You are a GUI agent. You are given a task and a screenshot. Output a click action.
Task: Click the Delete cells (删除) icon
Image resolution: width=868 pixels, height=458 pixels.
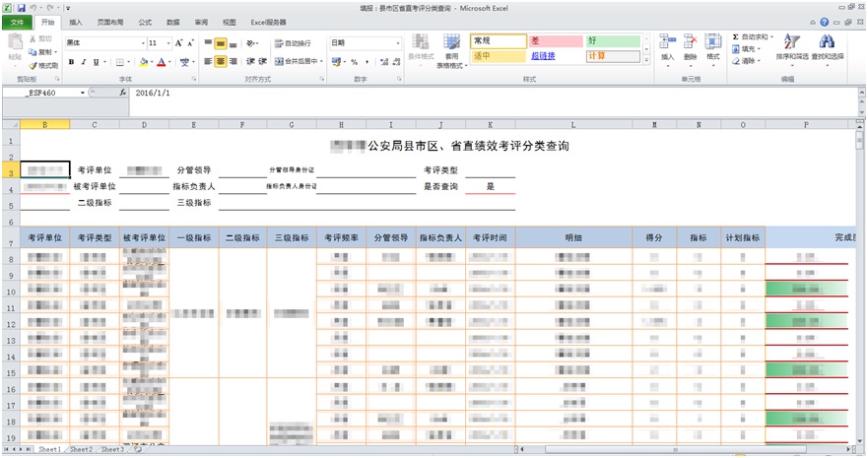(x=691, y=46)
